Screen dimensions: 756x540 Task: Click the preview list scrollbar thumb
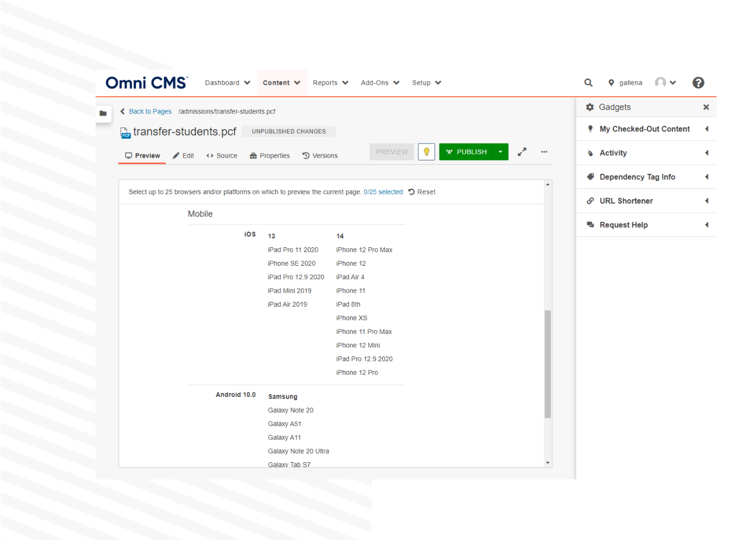coord(548,364)
